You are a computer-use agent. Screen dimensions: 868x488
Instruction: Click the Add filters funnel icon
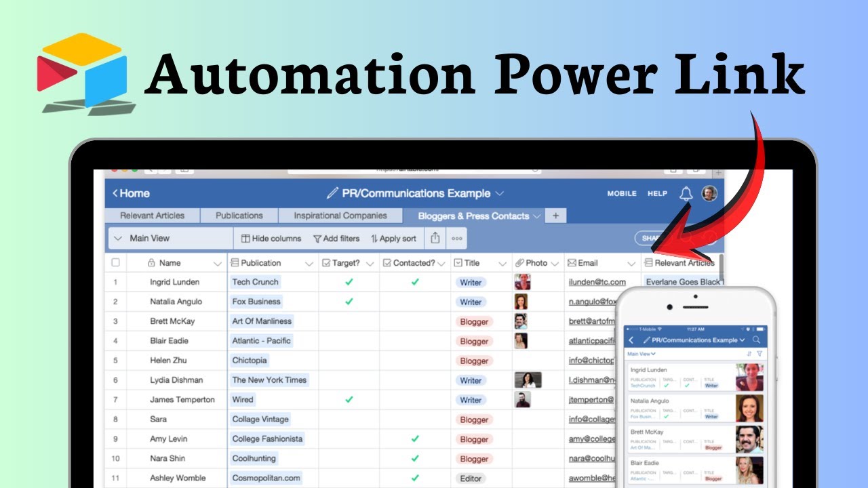pyautogui.click(x=317, y=239)
